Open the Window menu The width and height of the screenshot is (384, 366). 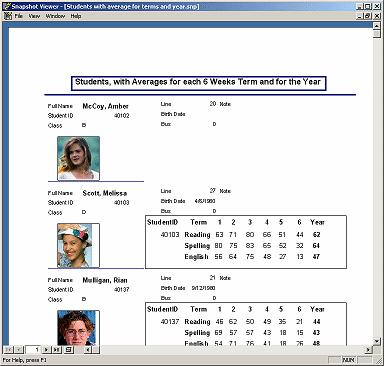pos(55,16)
